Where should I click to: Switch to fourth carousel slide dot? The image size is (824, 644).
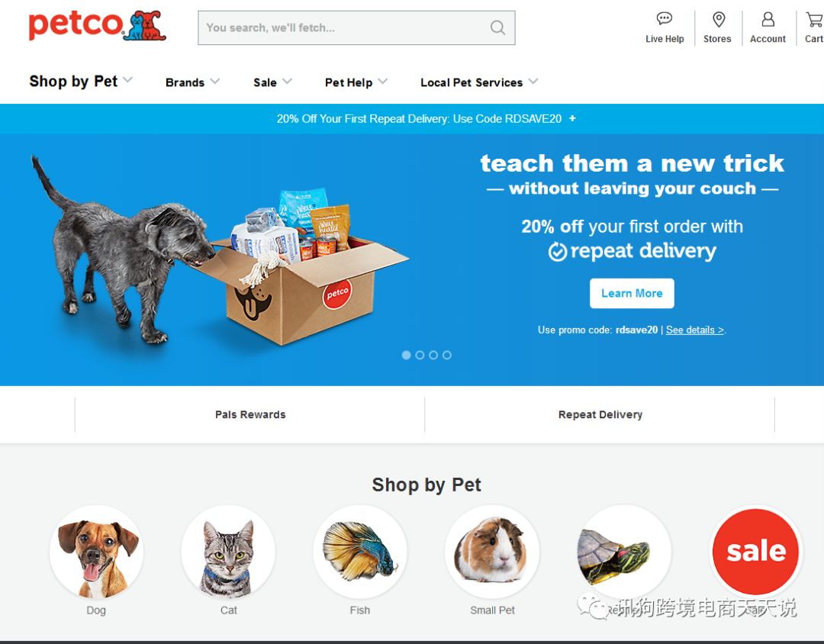[x=446, y=355]
